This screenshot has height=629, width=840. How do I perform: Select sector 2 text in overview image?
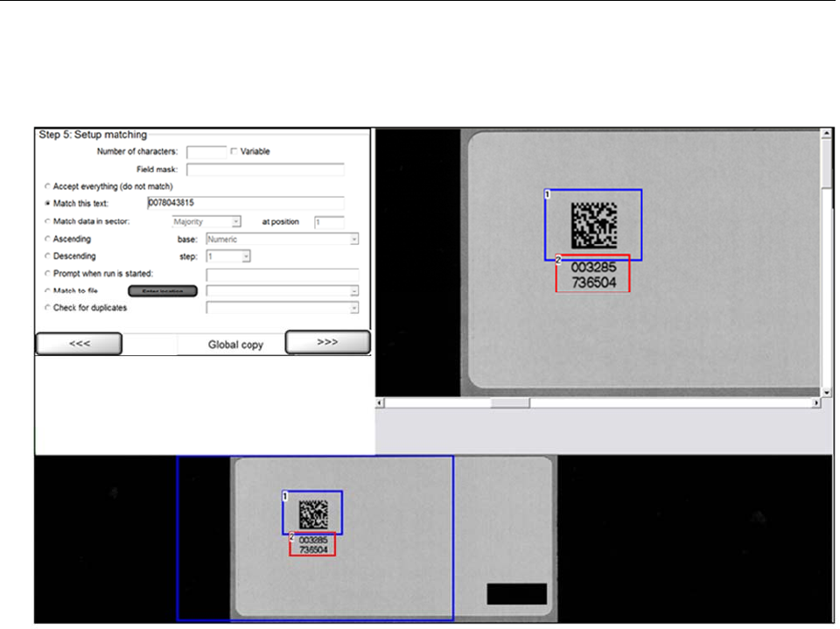[312, 544]
